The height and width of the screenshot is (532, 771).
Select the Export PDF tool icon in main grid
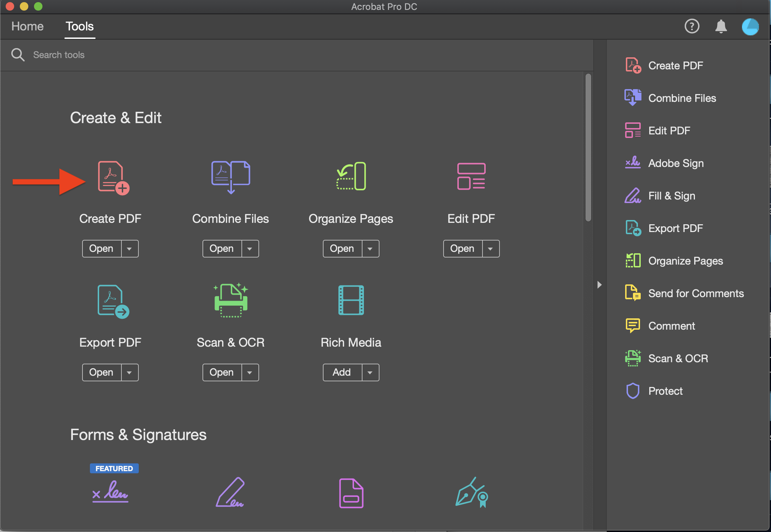(113, 301)
